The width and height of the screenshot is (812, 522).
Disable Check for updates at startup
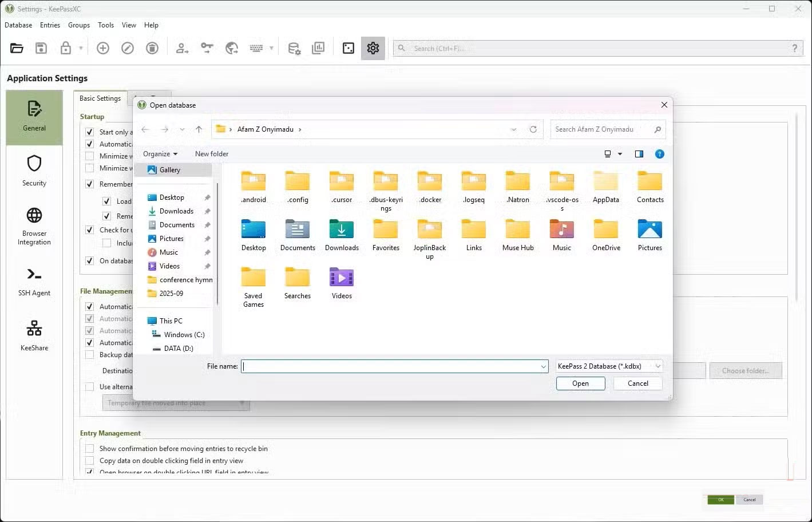click(x=89, y=230)
